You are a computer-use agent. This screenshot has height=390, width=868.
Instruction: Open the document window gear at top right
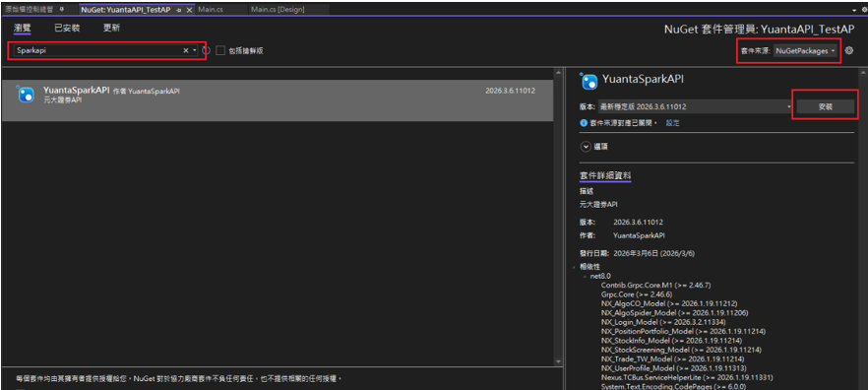pos(864,10)
